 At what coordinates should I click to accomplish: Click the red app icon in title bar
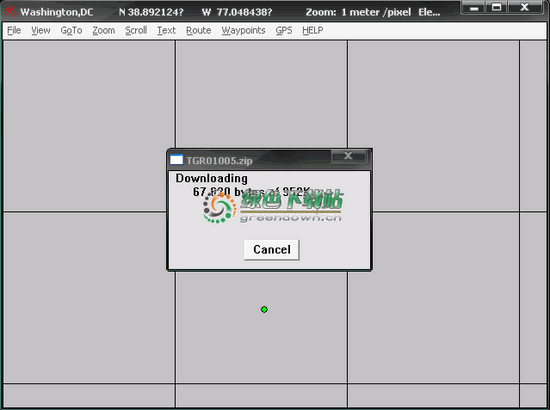tap(10, 12)
